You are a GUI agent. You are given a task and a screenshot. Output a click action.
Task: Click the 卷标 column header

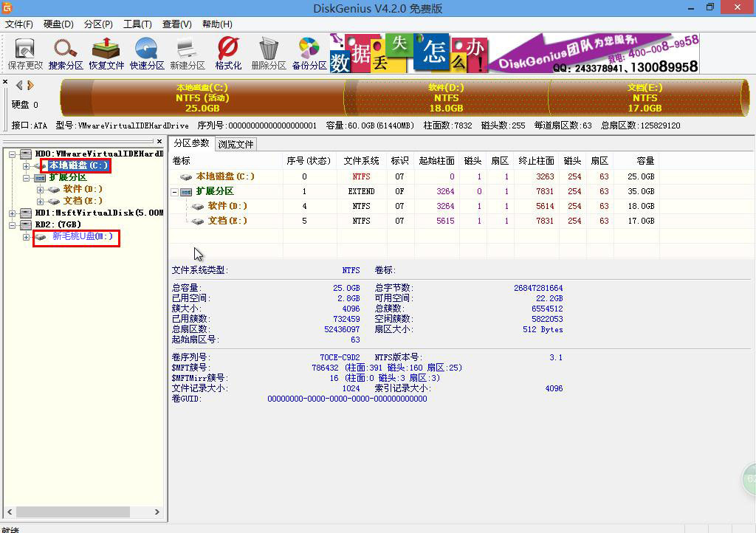click(225, 160)
